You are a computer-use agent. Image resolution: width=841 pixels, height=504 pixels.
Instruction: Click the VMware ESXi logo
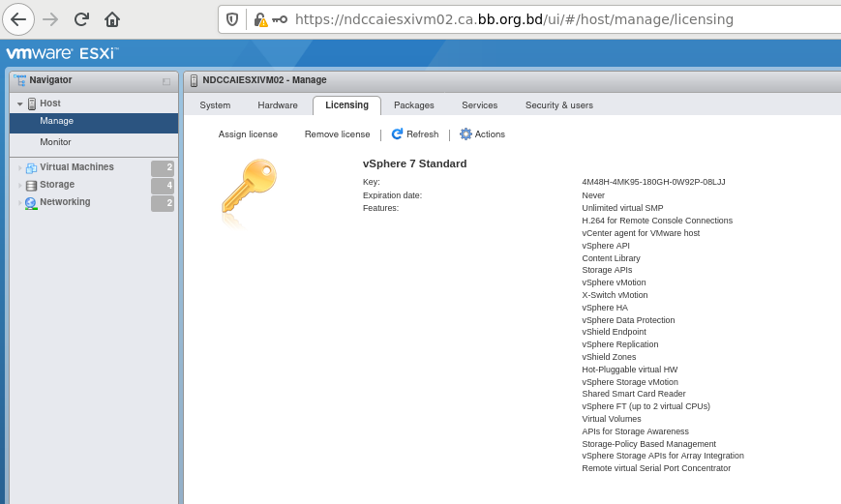pos(62,53)
